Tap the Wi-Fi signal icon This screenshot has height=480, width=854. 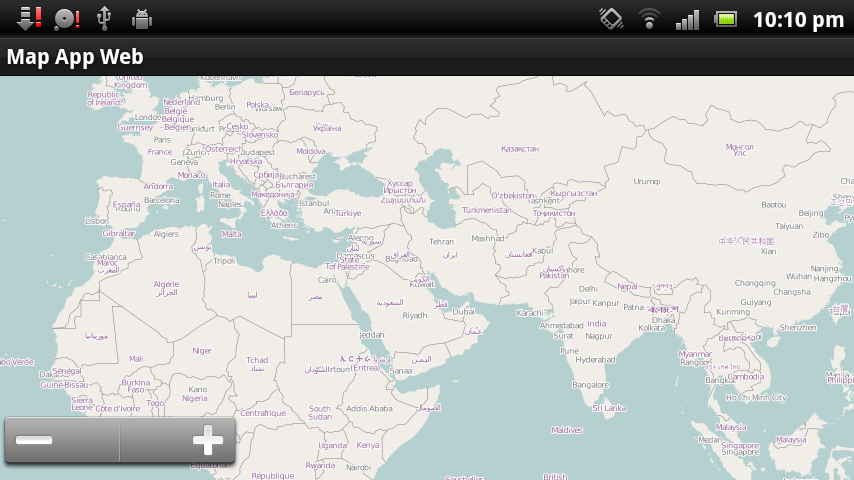pyautogui.click(x=650, y=19)
